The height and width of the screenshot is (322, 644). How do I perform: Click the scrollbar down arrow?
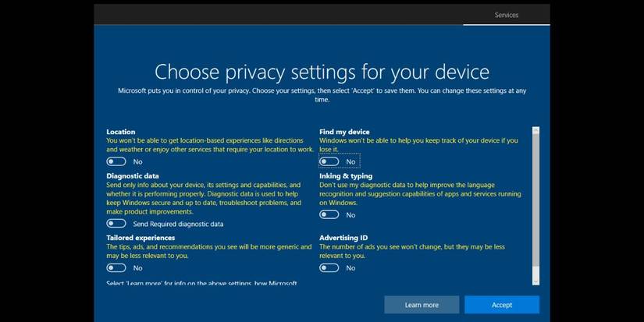coord(535,279)
